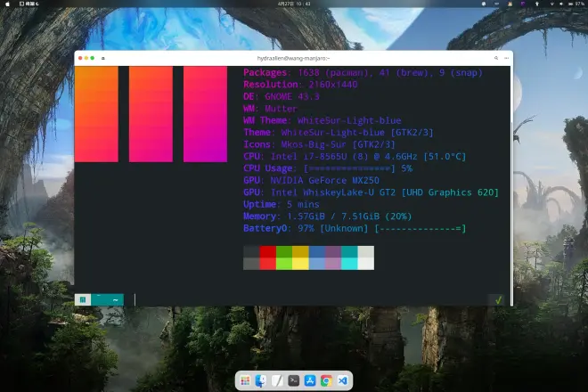
Task: Click the green checkmark status indicator
Action: point(498,300)
